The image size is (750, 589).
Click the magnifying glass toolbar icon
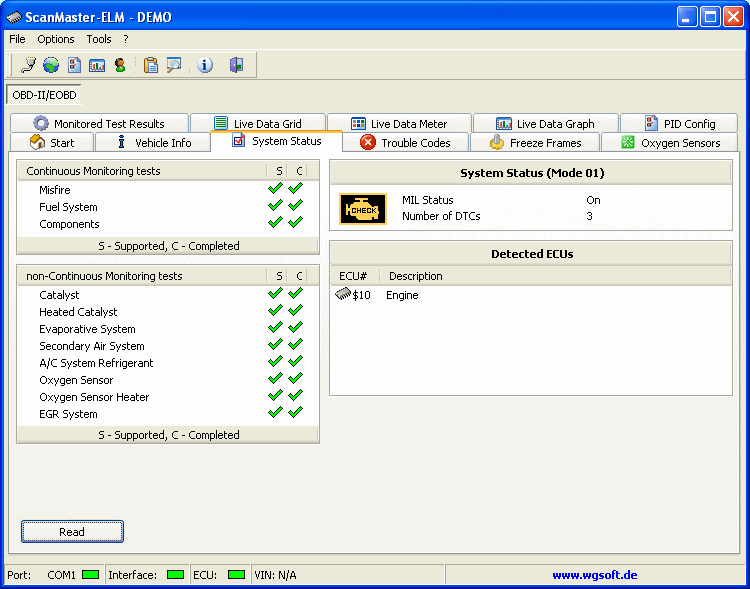point(174,65)
